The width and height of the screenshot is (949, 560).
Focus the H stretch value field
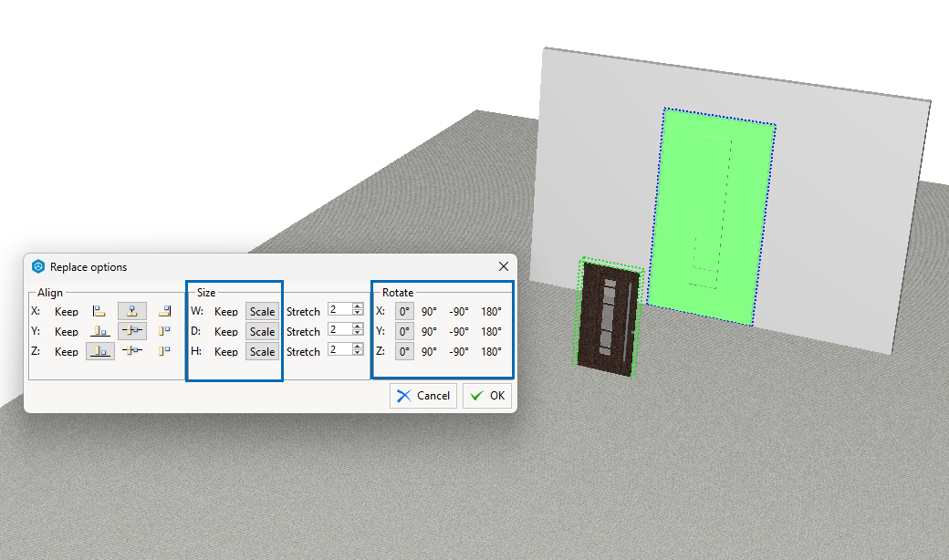(x=340, y=349)
